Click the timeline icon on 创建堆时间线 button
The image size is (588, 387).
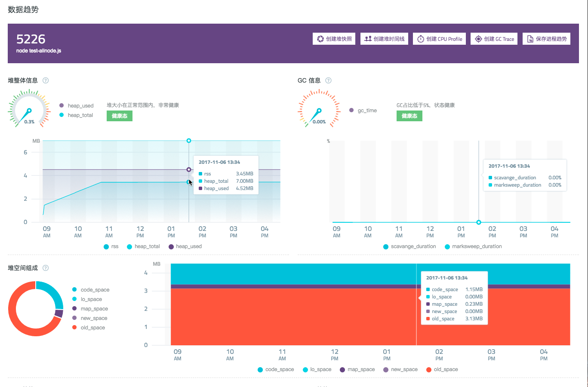pos(369,38)
